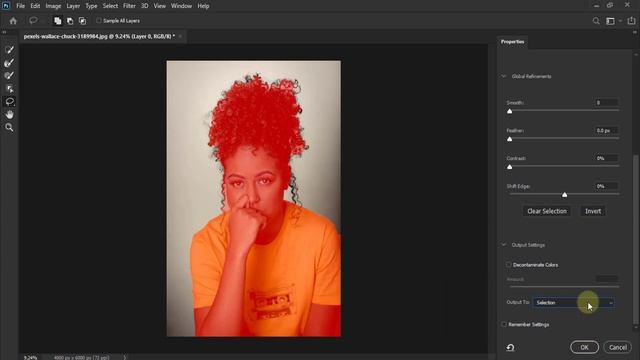This screenshot has width=640, height=360.
Task: Click the Home icon in options bar
Action: point(13,21)
